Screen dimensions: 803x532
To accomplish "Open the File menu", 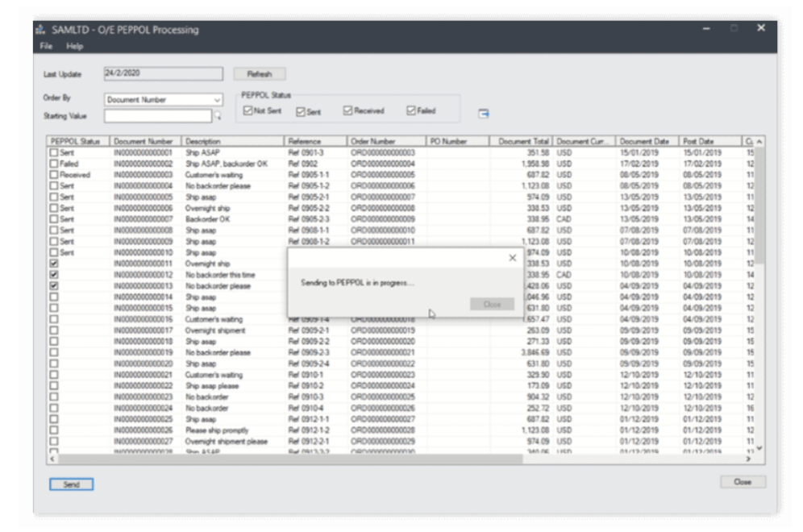I will click(x=47, y=46).
